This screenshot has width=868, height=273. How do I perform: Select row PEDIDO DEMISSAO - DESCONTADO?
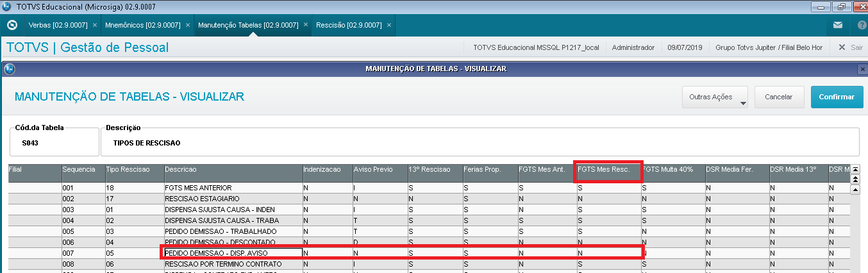(x=429, y=242)
